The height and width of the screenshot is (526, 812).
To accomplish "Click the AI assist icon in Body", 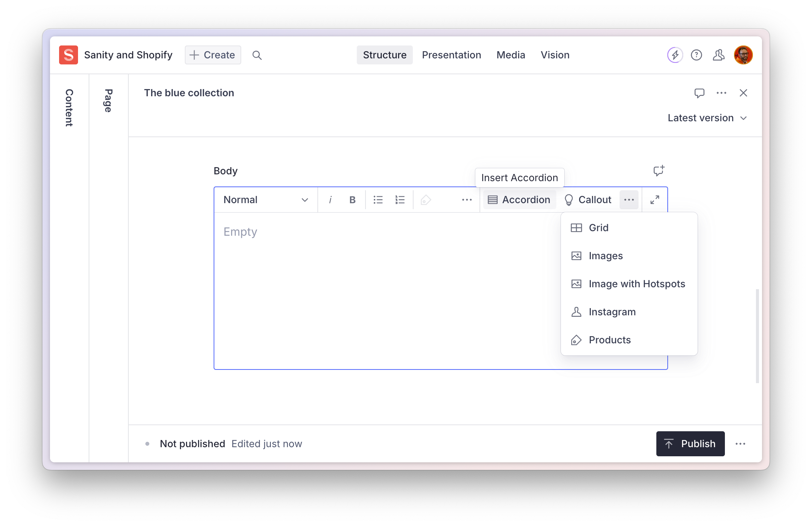I will 658,171.
